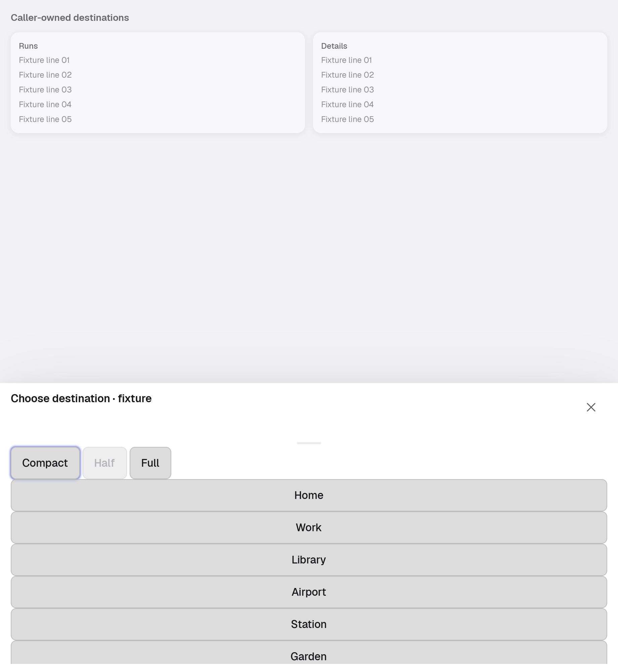Click the sheet drag handle bar
This screenshot has height=672, width=618.
coord(309,443)
